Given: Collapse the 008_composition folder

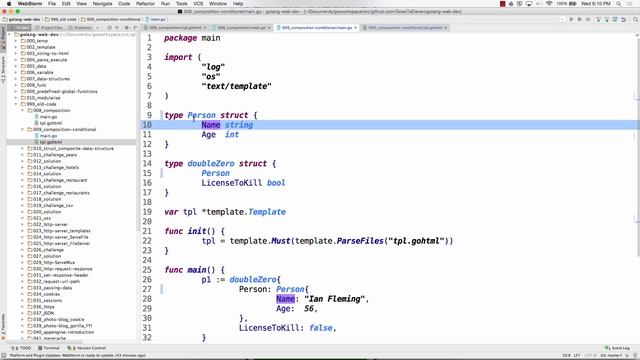Looking at the screenshot, I should click(x=22, y=110).
